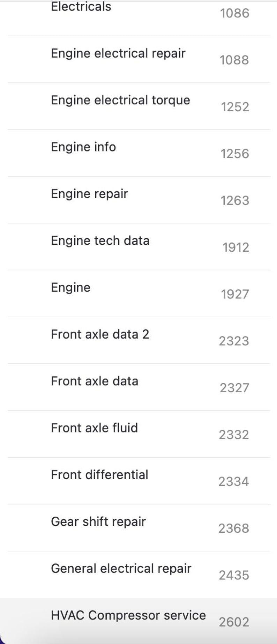Select the Front axle data 2 entry
The height and width of the screenshot is (644, 277).
coord(100,334)
